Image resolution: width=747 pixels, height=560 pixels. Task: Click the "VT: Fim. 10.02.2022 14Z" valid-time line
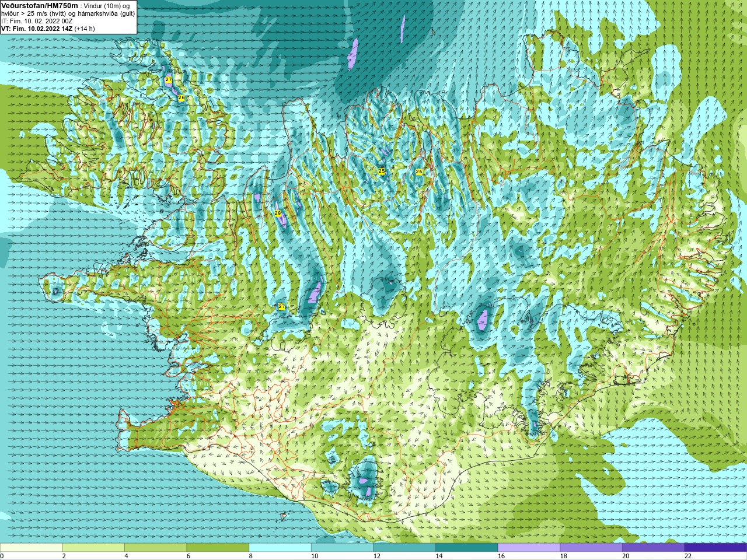click(37, 29)
